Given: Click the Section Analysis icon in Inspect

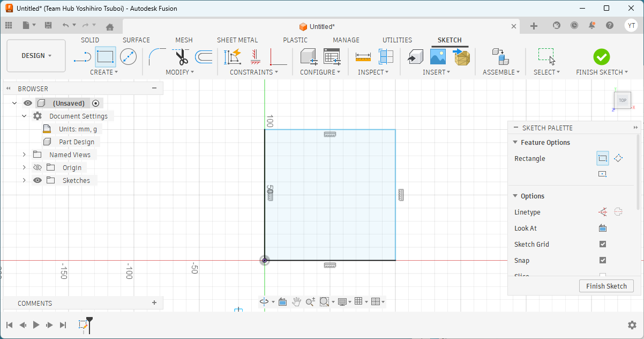Looking at the screenshot, I should (x=386, y=56).
